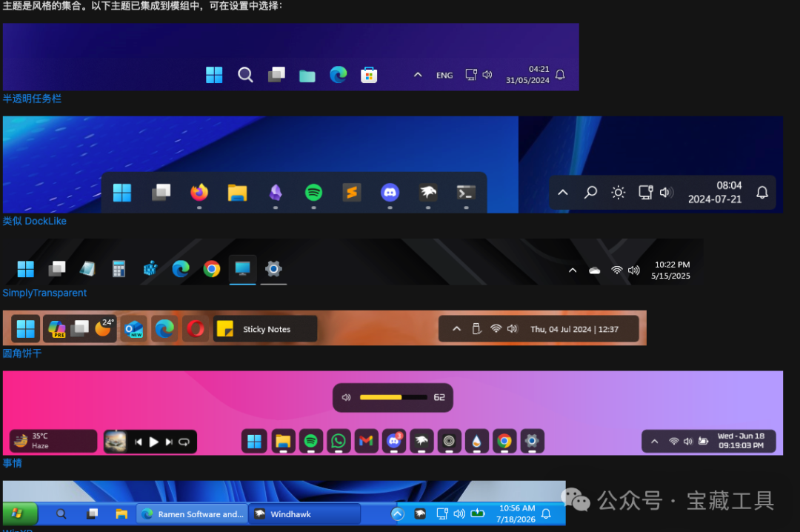Open the SimplyTransparent theme link

tap(44, 293)
